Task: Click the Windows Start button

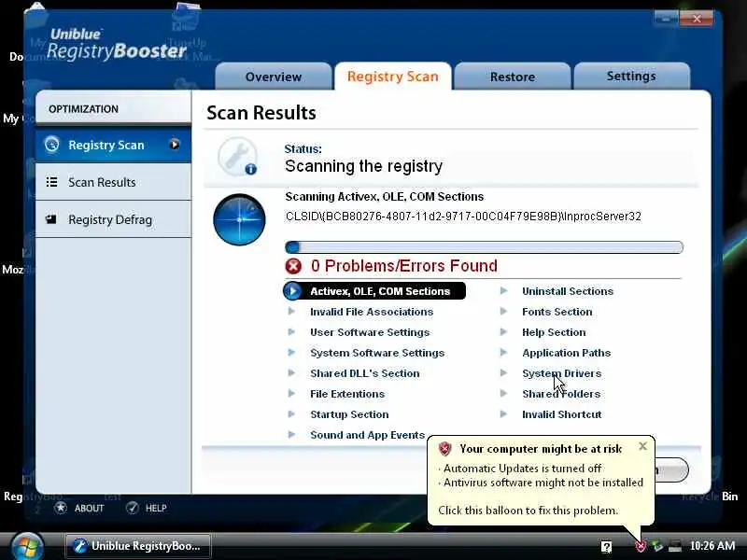Action: (x=28, y=547)
